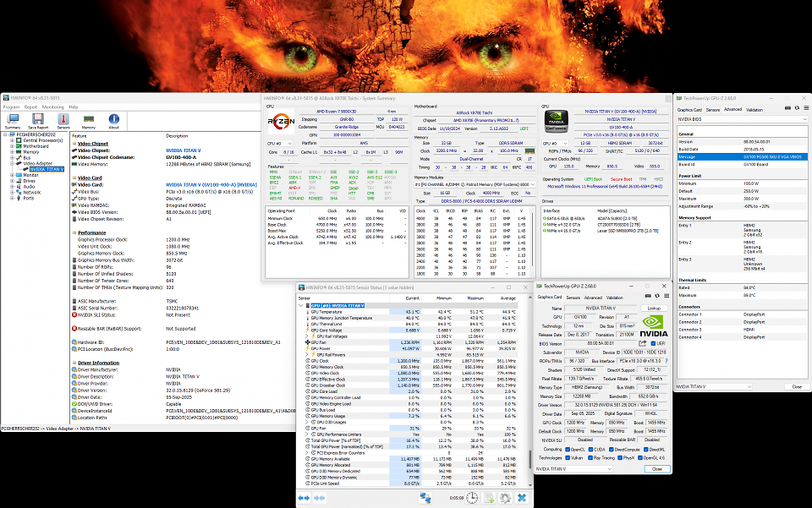Image resolution: width=812 pixels, height=508 pixels.
Task: Open Sensors via the thermometer toolbar icon
Action: pyautogui.click(x=63, y=122)
